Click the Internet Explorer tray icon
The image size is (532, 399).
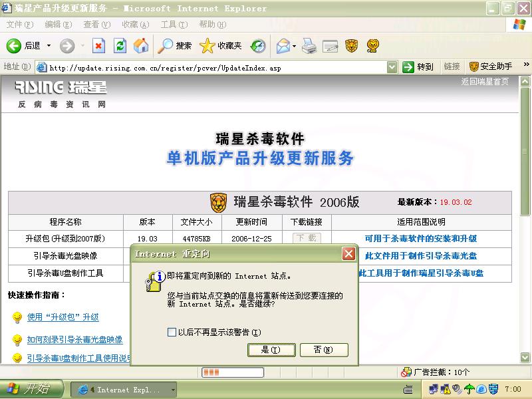coord(481,389)
